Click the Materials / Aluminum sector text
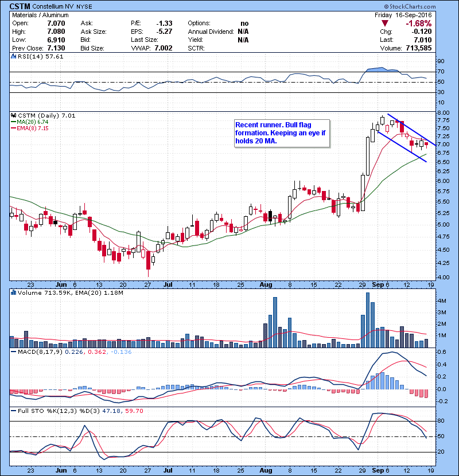Viewport: 459px width, 476px height. coord(40,15)
